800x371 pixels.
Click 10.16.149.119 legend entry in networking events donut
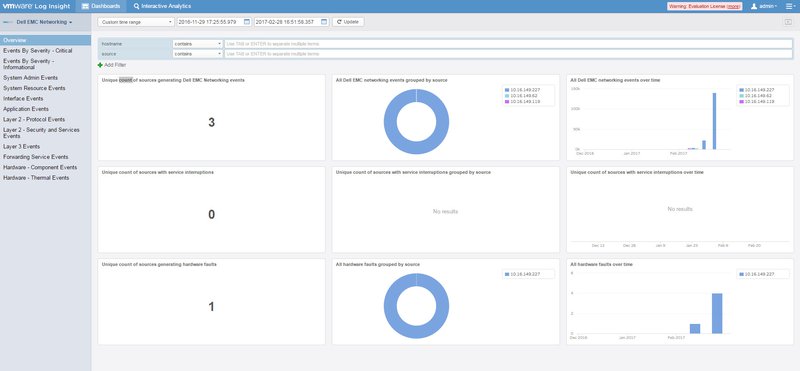[522, 102]
